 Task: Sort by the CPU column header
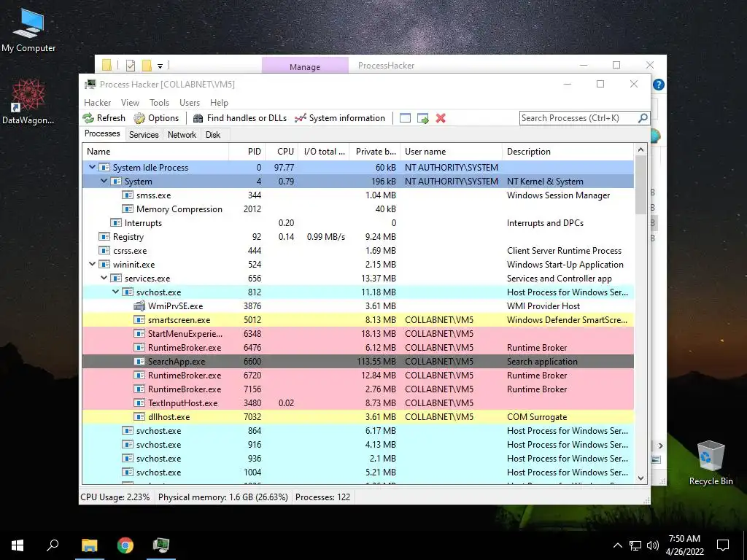[282, 152]
